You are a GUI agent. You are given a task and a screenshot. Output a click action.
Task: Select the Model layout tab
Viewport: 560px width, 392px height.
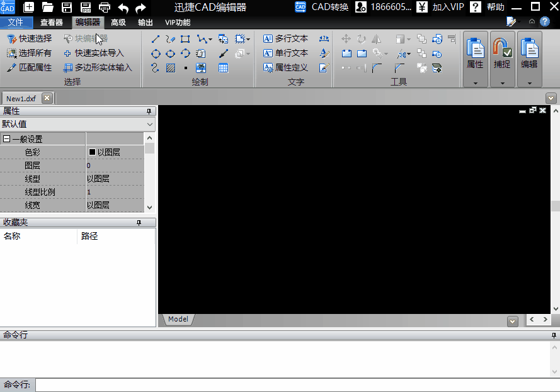[178, 319]
